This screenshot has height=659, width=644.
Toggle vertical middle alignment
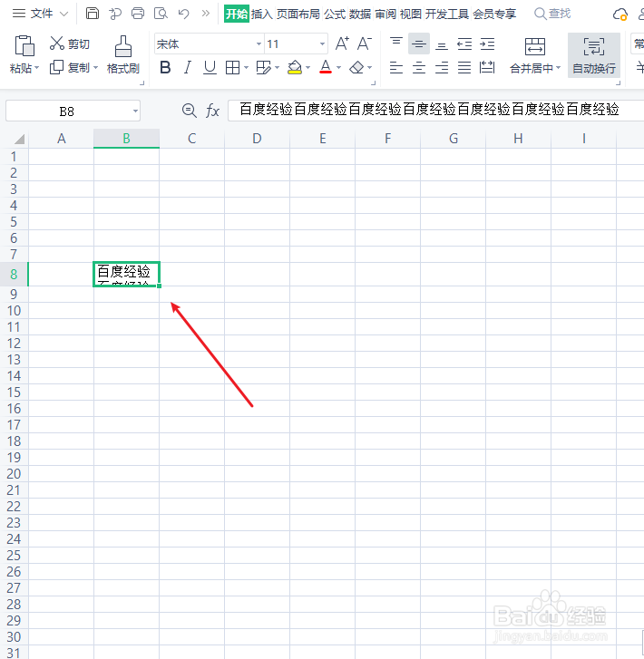(x=419, y=44)
